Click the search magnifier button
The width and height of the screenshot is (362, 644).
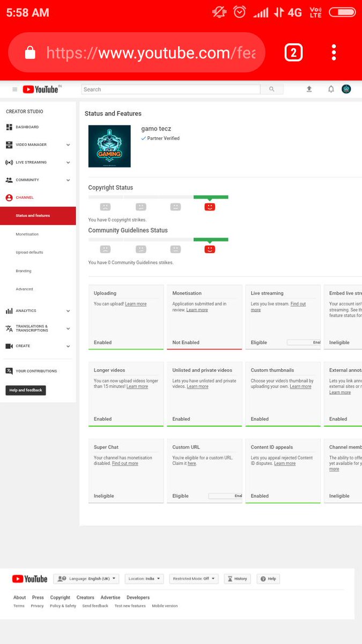click(272, 90)
